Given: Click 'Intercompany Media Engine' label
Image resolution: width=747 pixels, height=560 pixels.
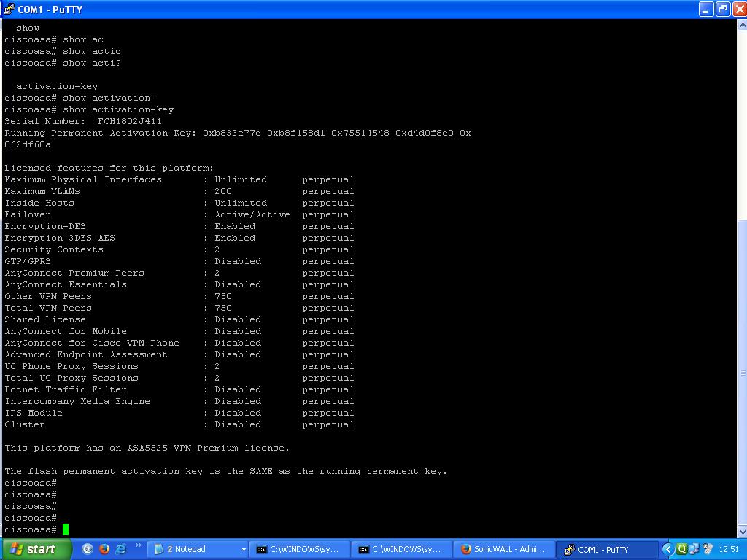Looking at the screenshot, I should point(77,402).
